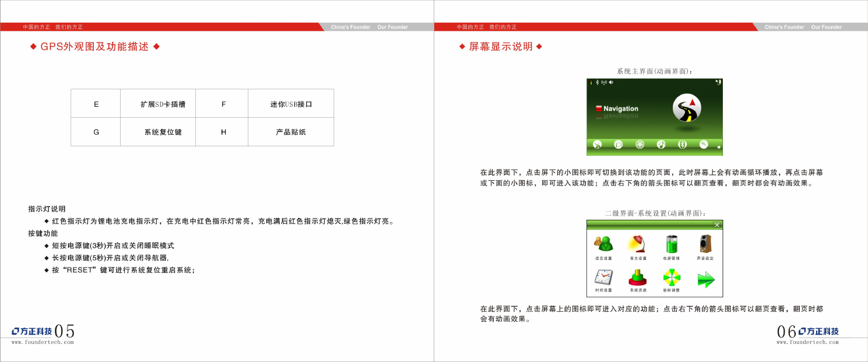Open the Bluetooth icon in bottom green bar
The image size is (868, 362).
pos(683,145)
